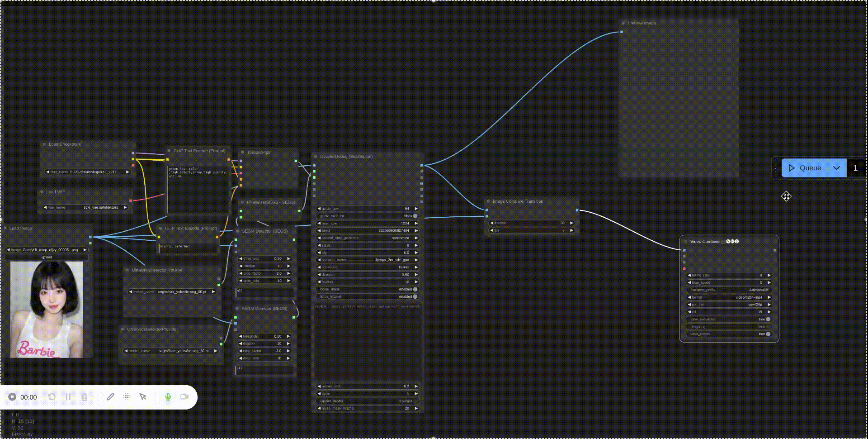Adjust refiner_ratio 0.2 field
This screenshot has width=868, height=439.
[368, 387]
